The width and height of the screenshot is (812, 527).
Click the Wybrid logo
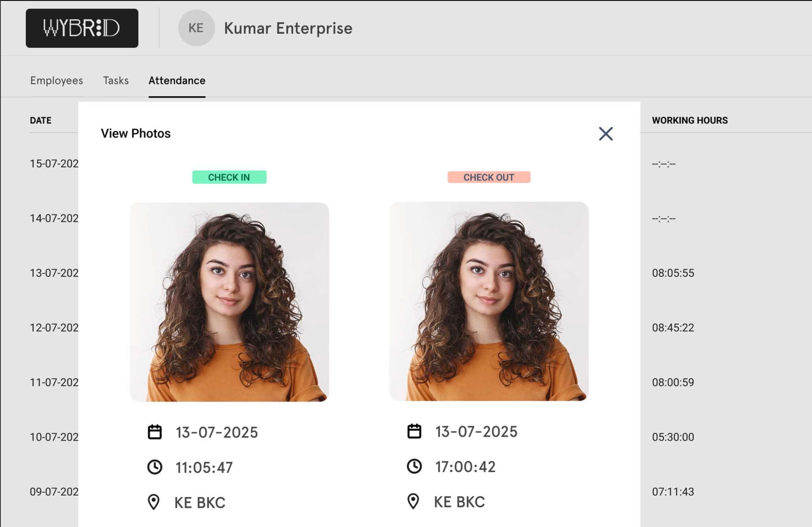tap(82, 28)
